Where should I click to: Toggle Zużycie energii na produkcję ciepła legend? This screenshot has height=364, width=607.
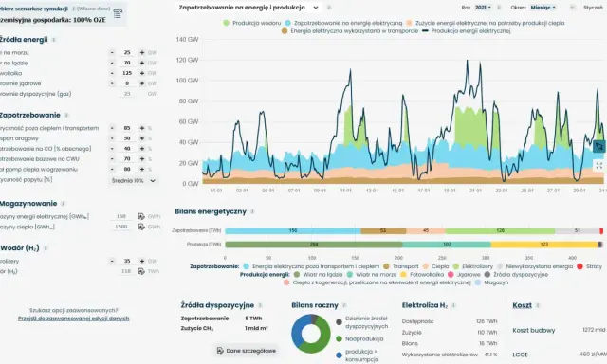(485, 23)
